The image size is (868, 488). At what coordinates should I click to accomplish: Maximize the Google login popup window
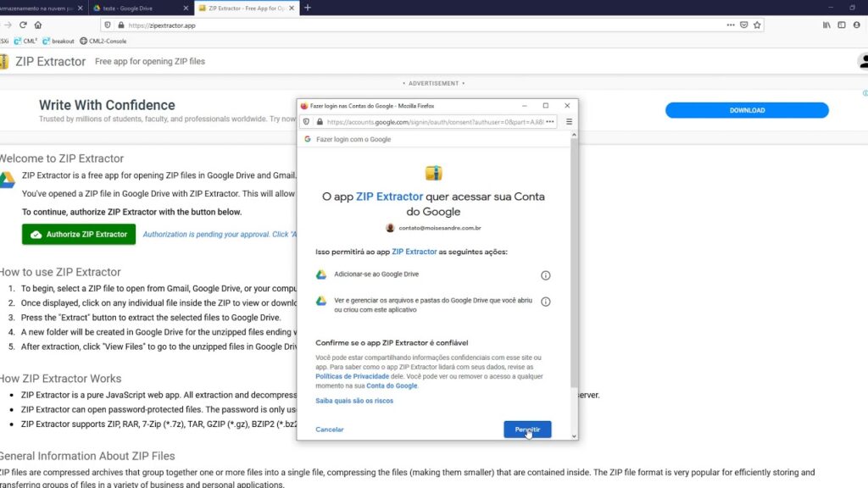click(x=546, y=106)
